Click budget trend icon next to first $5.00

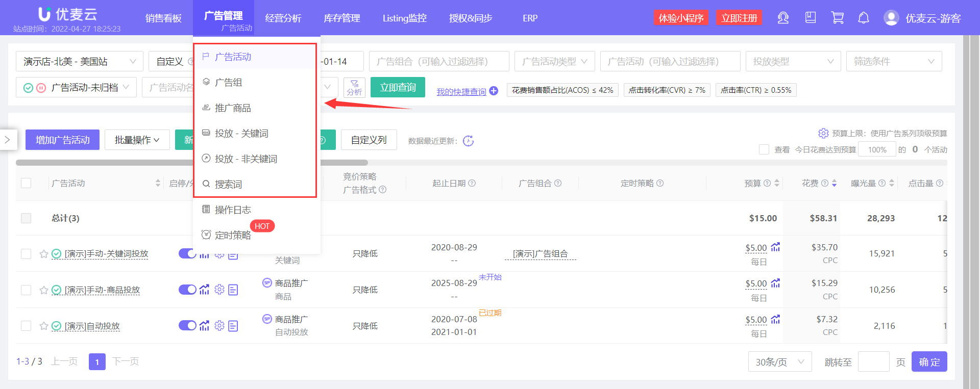(x=775, y=247)
